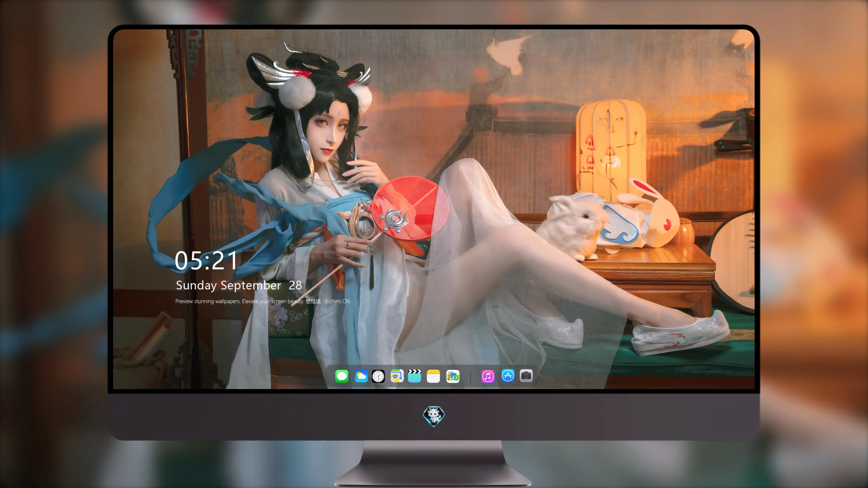Open the yellow Notes app icon
The height and width of the screenshot is (488, 868).
(x=433, y=376)
